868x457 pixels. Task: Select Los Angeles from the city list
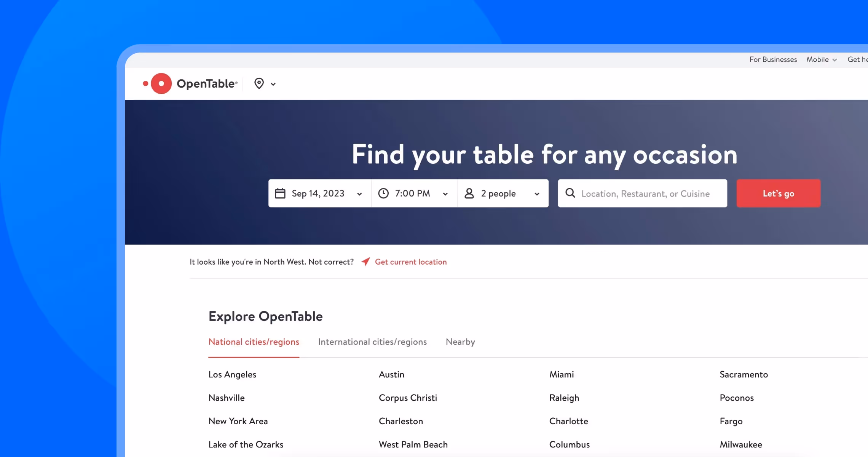232,374
